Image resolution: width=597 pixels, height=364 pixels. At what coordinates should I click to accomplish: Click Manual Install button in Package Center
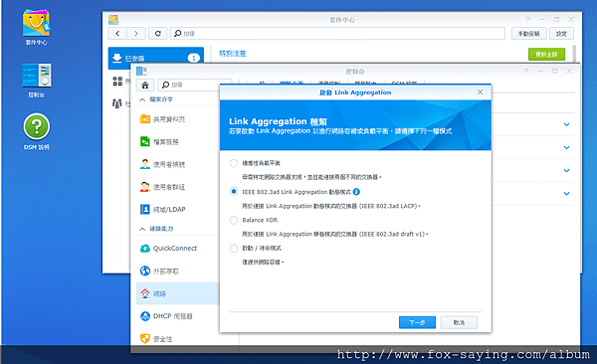tap(528, 34)
